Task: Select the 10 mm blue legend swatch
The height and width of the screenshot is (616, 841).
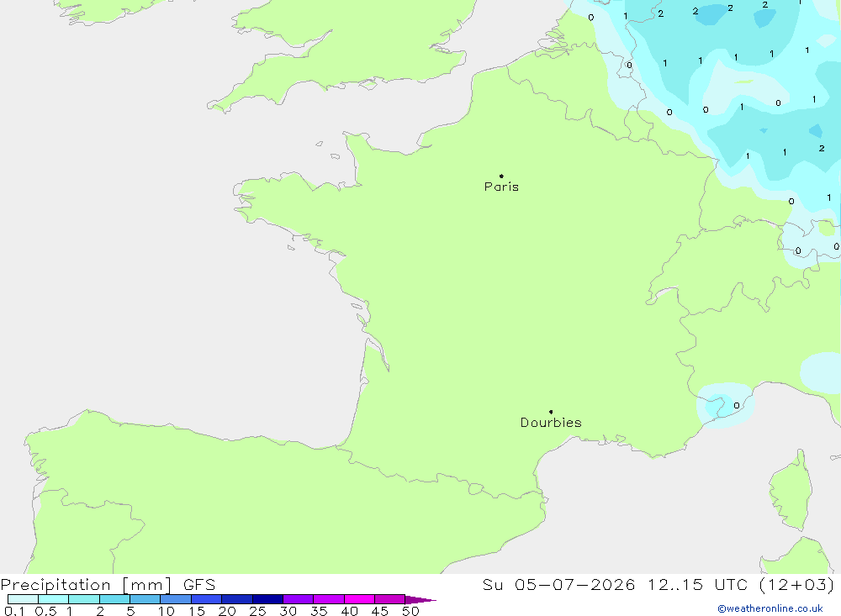Action: pyautogui.click(x=176, y=599)
